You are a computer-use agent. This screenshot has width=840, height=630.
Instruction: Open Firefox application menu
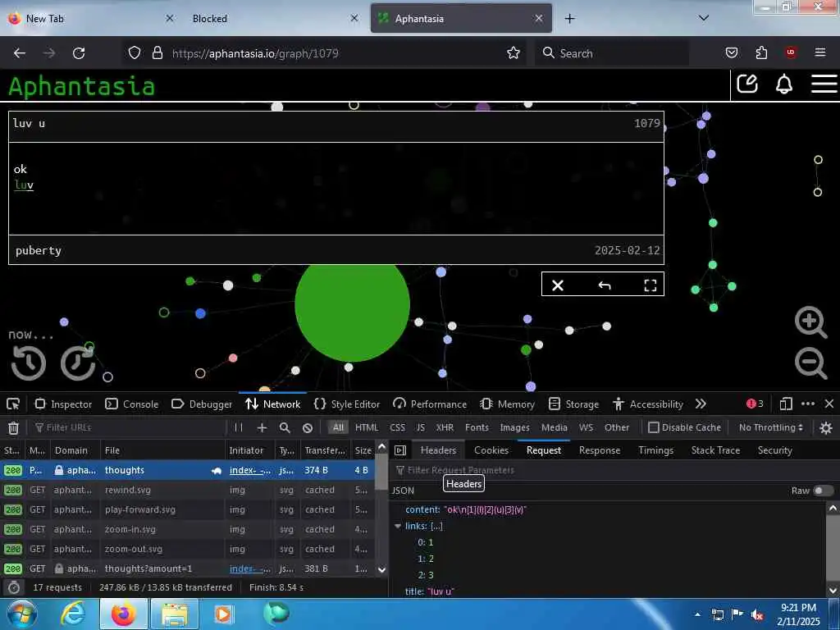(820, 52)
